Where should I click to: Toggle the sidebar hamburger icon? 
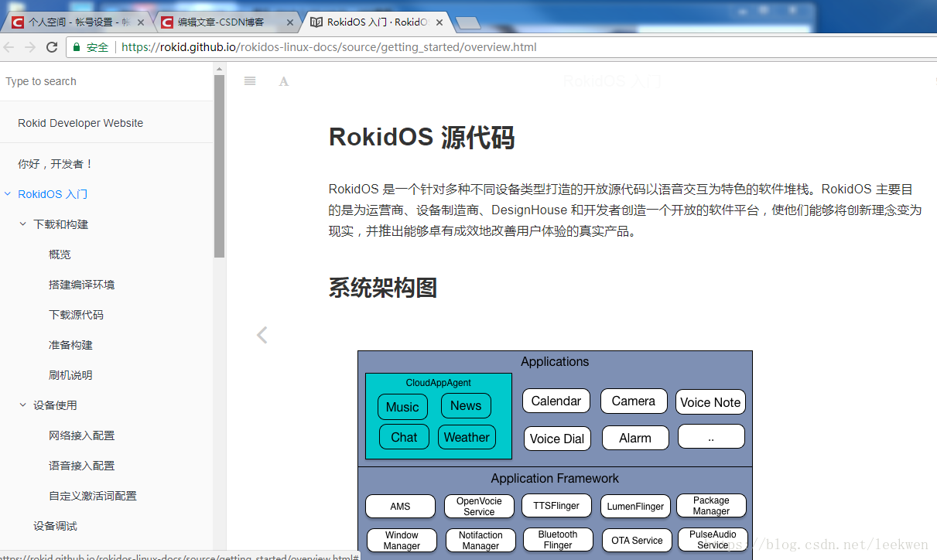pos(250,81)
